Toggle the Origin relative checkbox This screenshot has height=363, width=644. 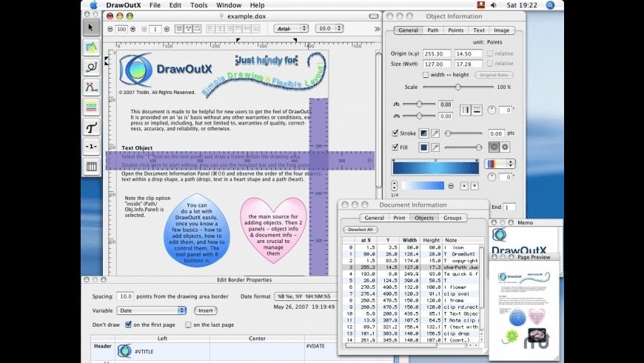490,53
